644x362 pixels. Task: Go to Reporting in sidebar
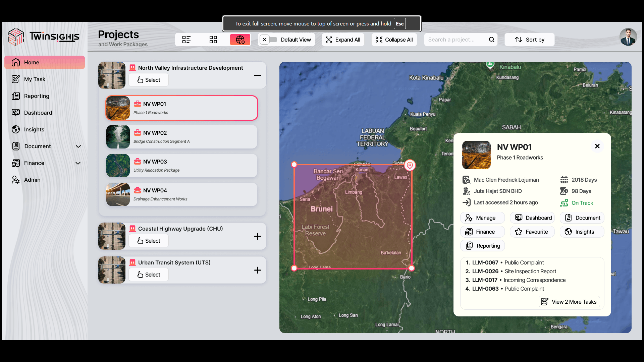coord(37,96)
